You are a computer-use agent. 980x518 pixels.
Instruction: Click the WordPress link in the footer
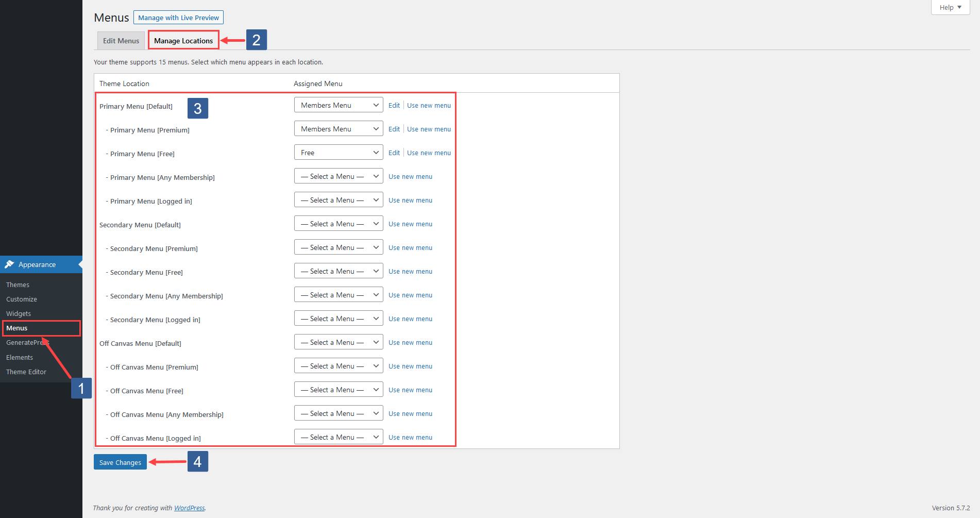point(189,508)
